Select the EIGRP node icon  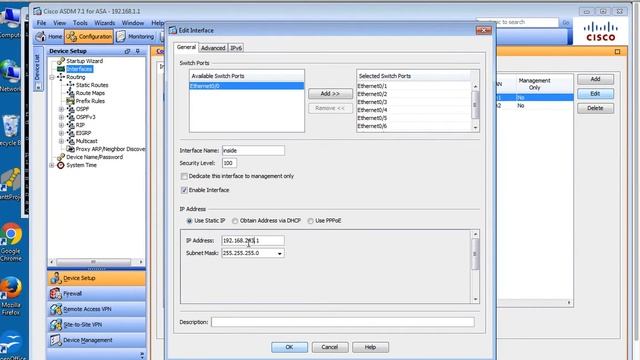tap(70, 133)
